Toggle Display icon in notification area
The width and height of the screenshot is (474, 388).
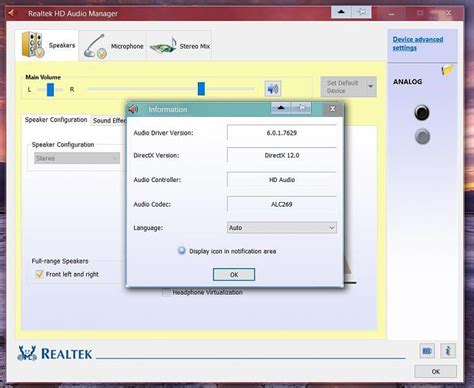pyautogui.click(x=182, y=251)
